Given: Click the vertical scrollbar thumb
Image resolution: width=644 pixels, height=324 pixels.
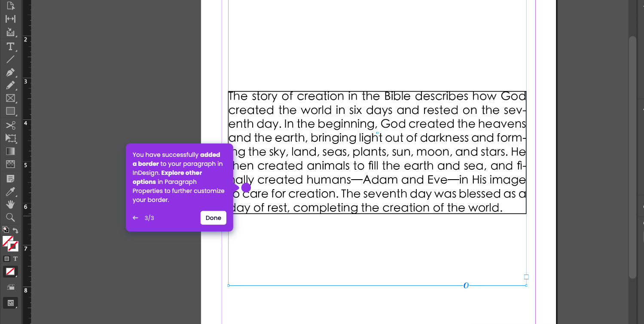Looking at the screenshot, I should click(632, 157).
